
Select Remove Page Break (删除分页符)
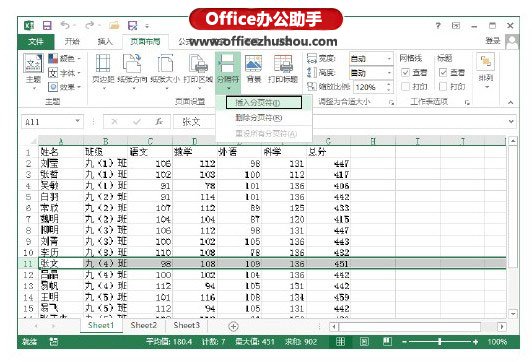click(264, 118)
